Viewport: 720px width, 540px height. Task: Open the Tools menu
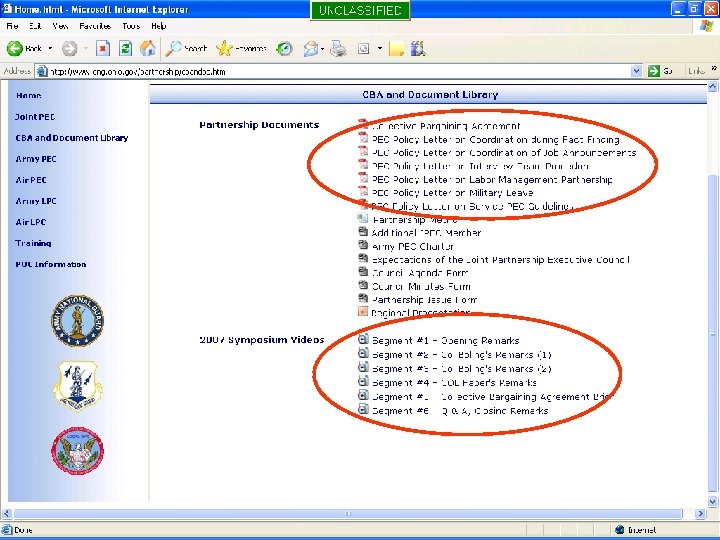[131, 26]
